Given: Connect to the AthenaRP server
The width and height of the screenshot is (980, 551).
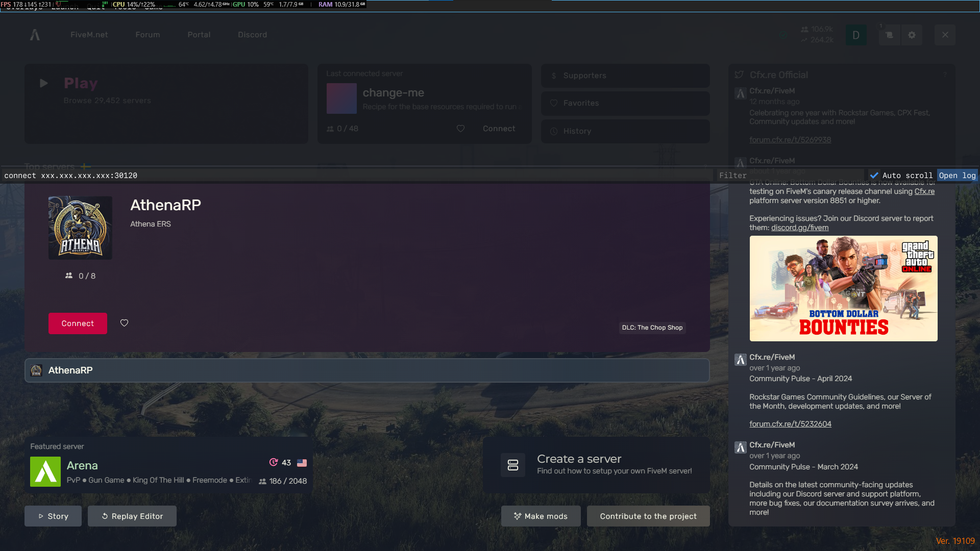Looking at the screenshot, I should pyautogui.click(x=78, y=323).
